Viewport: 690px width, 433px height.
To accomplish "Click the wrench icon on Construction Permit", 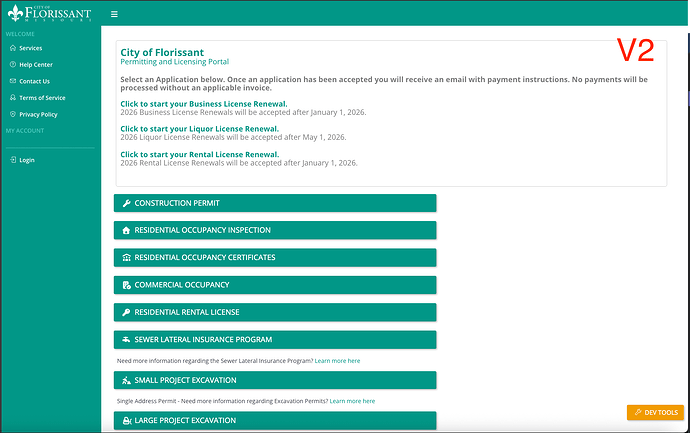I will click(126, 203).
